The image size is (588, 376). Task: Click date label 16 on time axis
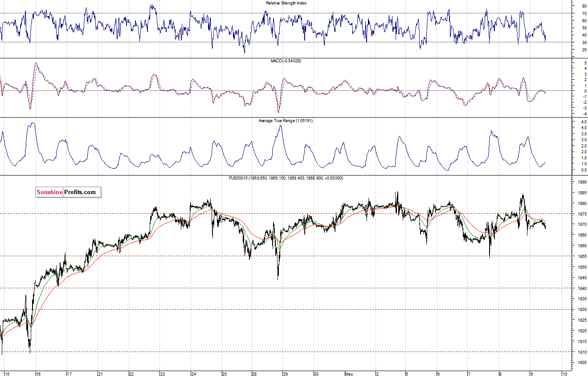tap(39, 373)
